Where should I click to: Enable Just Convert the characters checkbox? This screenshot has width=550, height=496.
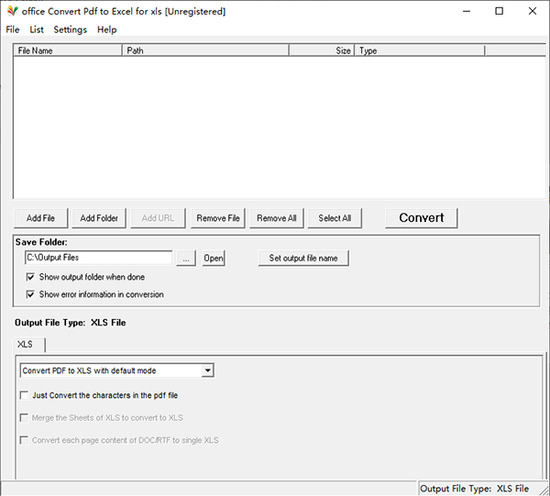pyautogui.click(x=24, y=395)
